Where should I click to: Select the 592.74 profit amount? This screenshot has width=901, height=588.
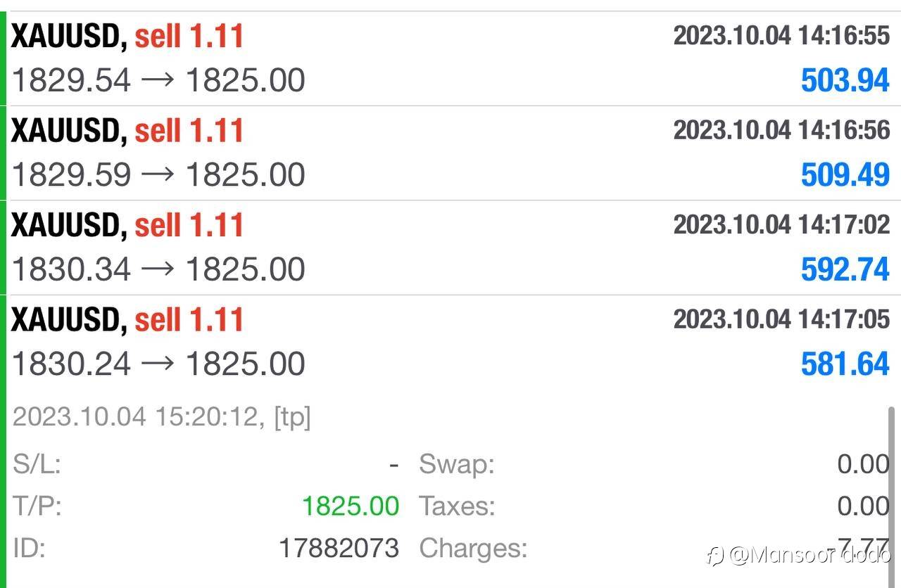tap(845, 269)
